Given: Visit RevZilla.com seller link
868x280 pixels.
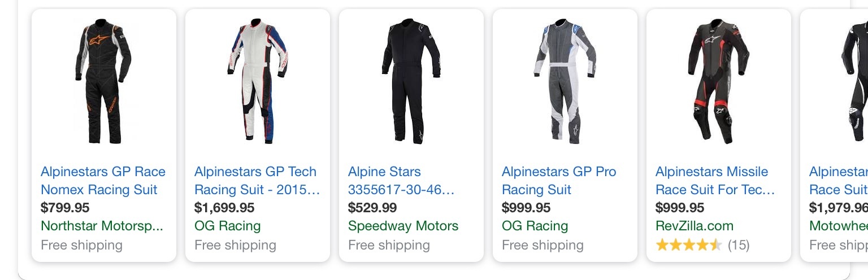Looking at the screenshot, I should pos(695,226).
